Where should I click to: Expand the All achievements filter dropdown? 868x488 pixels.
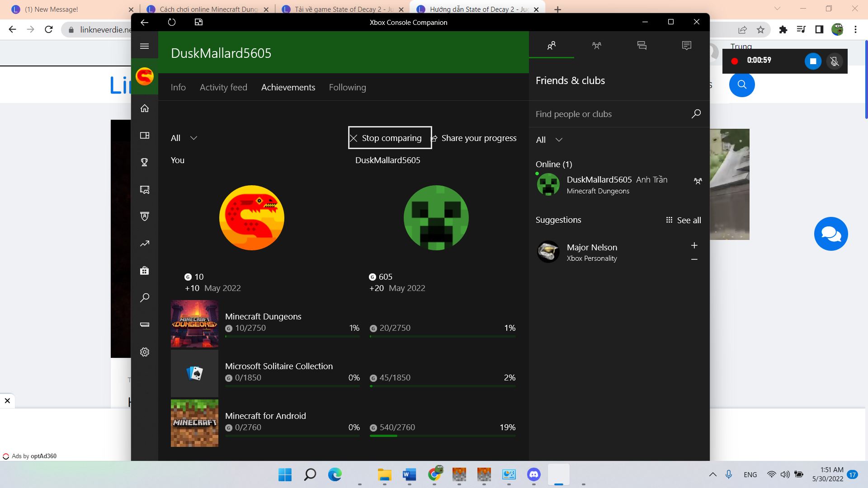184,138
